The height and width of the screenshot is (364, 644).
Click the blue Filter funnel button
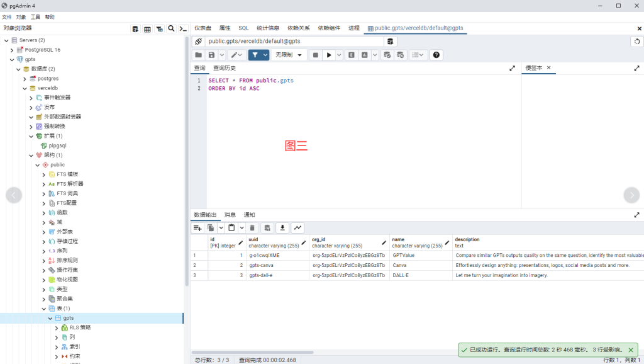point(255,55)
